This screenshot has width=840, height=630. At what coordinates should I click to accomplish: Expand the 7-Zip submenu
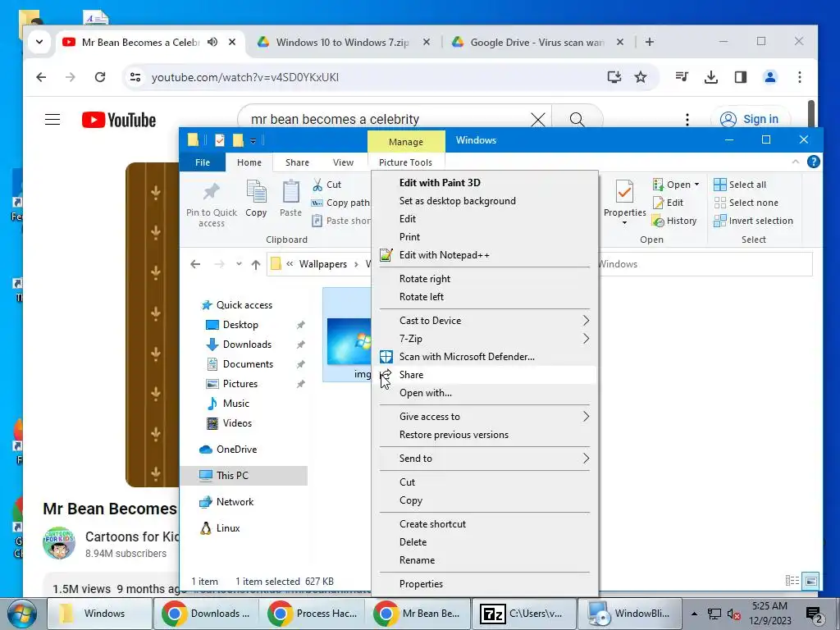586,339
